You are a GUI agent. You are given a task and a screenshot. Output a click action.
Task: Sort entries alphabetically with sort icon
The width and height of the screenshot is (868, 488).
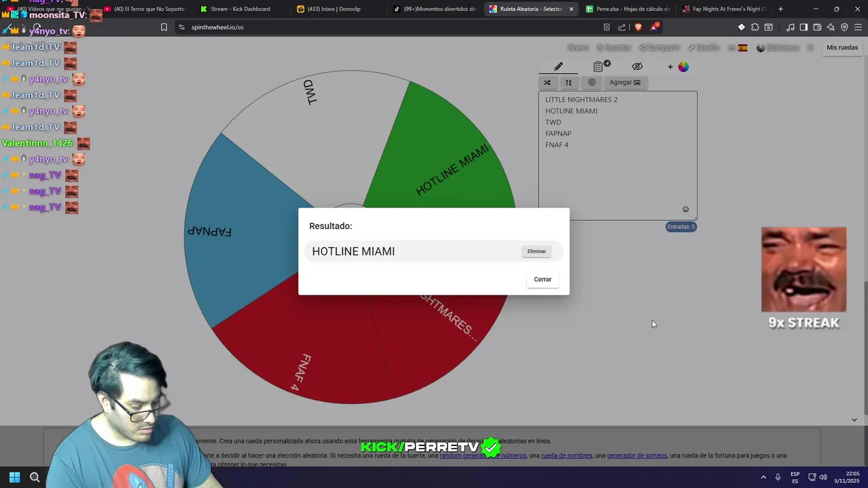click(x=568, y=83)
